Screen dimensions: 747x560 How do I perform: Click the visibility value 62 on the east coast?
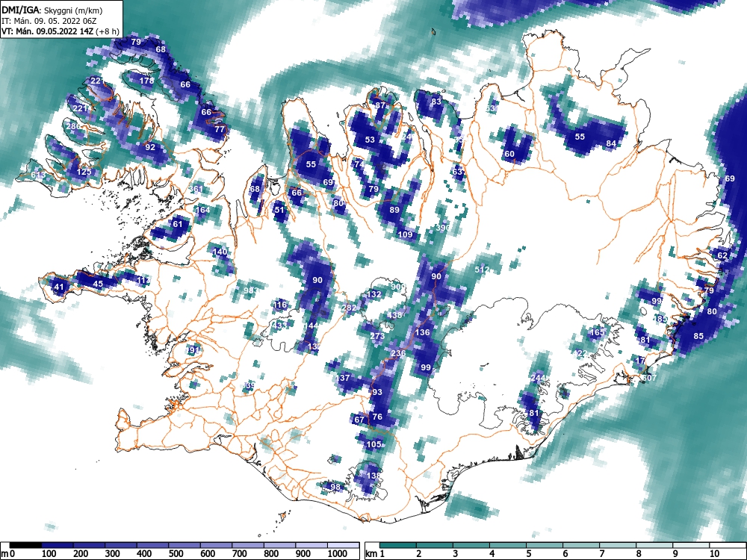pyautogui.click(x=722, y=255)
